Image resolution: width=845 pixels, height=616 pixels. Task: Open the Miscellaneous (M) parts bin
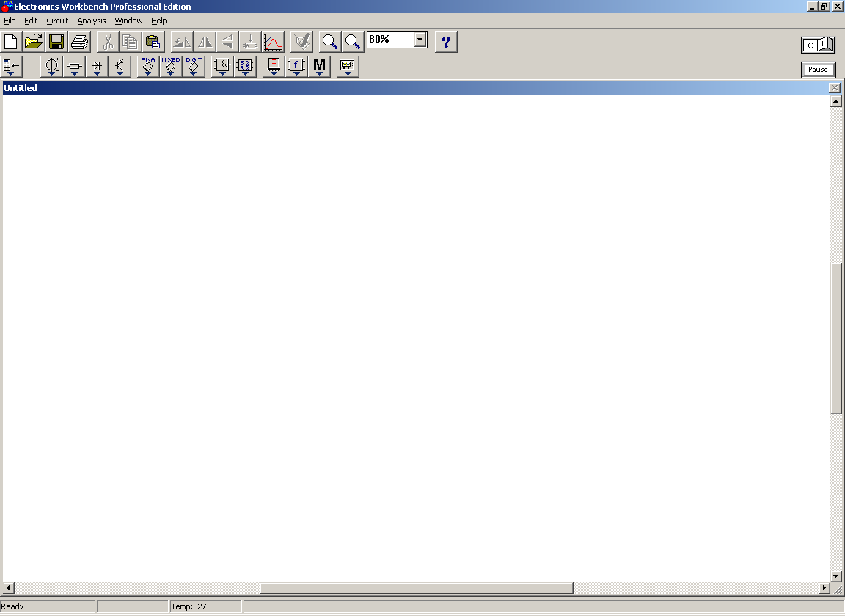pos(319,66)
